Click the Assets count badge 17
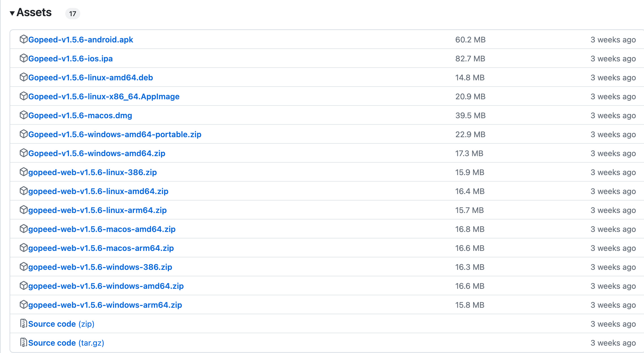 73,14
